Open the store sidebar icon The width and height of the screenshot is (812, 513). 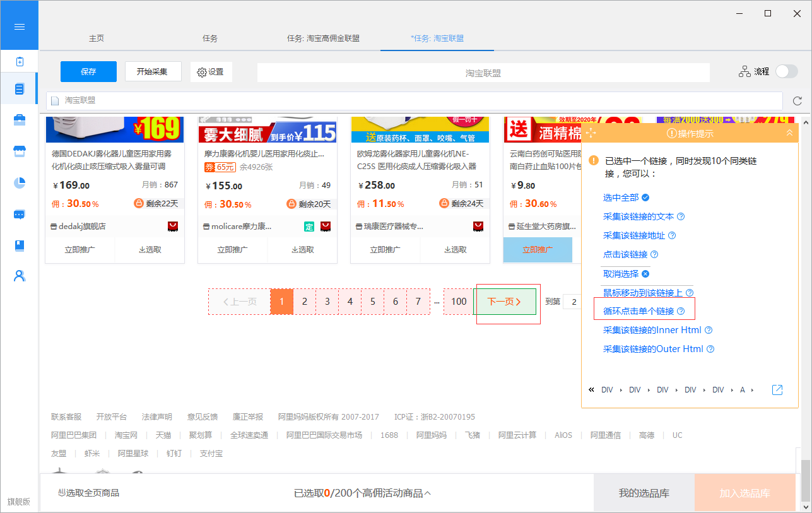click(x=20, y=151)
